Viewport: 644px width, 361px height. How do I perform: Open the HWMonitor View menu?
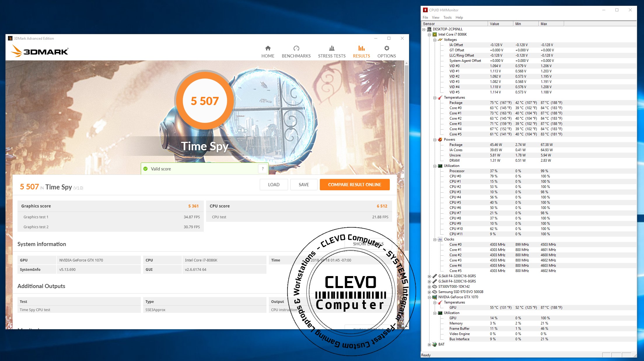point(435,18)
